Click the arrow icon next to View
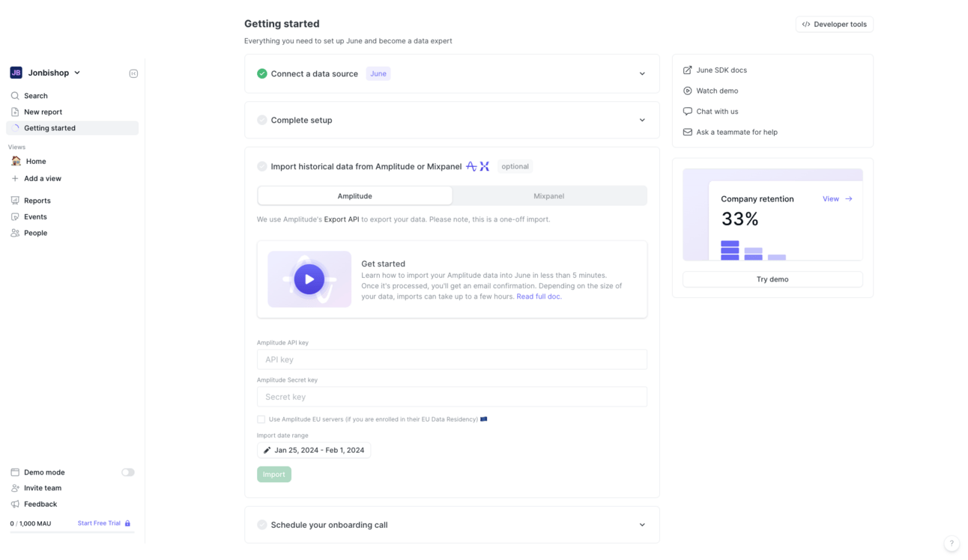 (x=849, y=199)
